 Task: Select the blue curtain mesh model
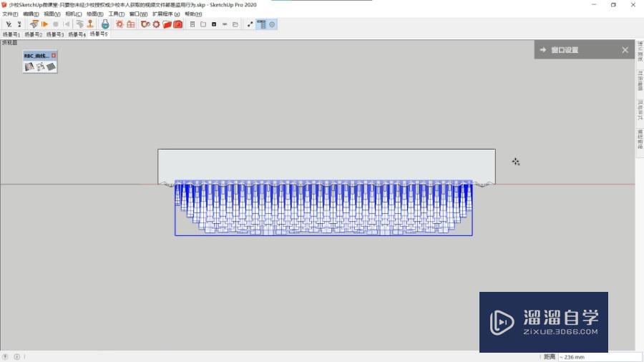point(323,207)
